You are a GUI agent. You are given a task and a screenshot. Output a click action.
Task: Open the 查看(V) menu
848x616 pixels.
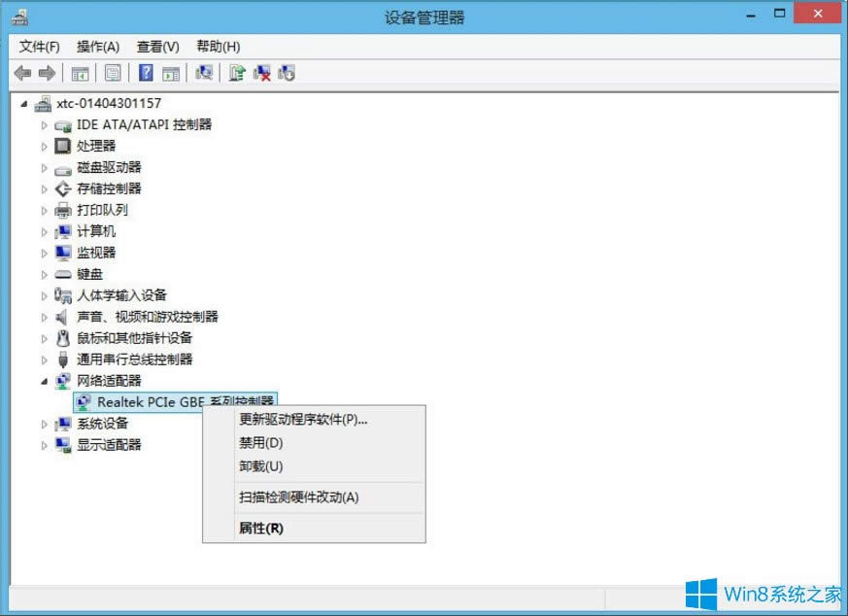[157, 46]
